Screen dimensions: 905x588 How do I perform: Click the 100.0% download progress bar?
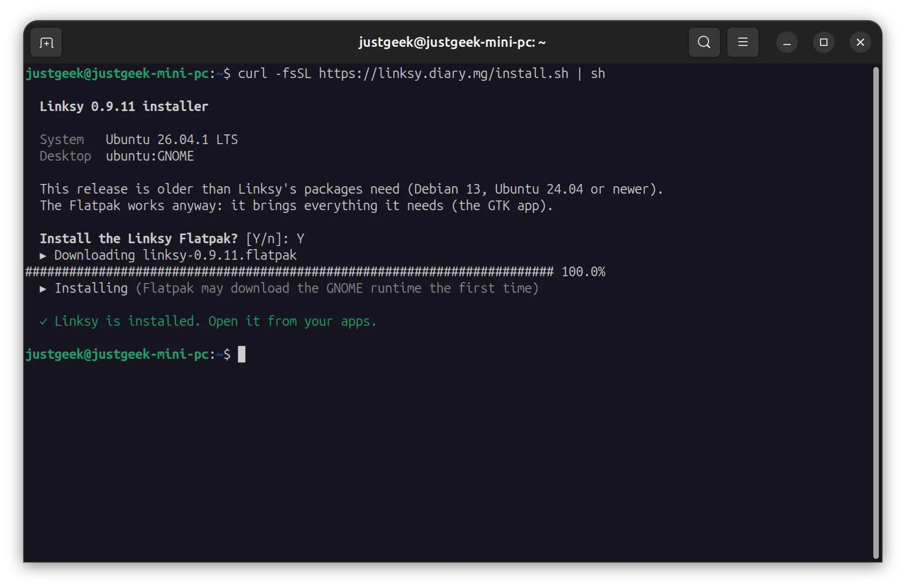(315, 272)
